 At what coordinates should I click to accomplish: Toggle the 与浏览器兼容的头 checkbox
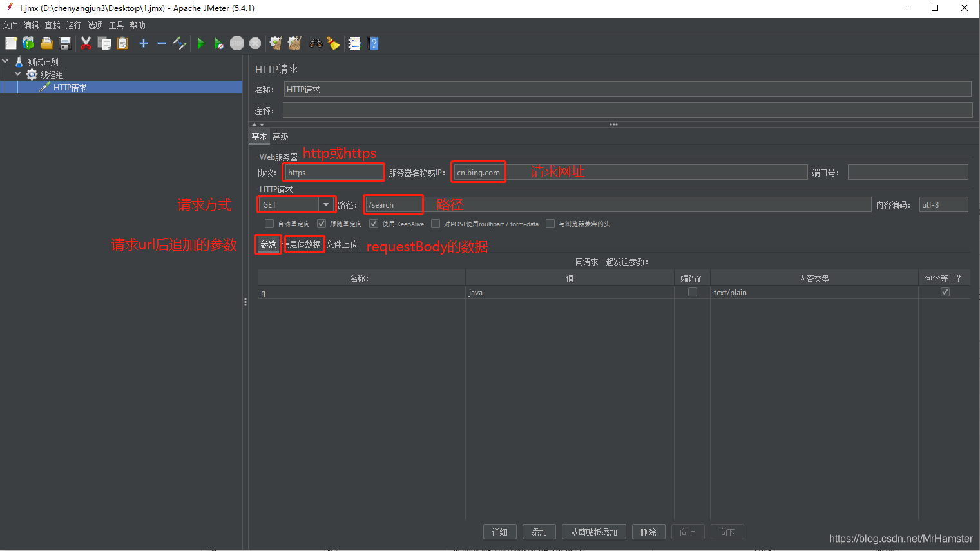tap(550, 224)
